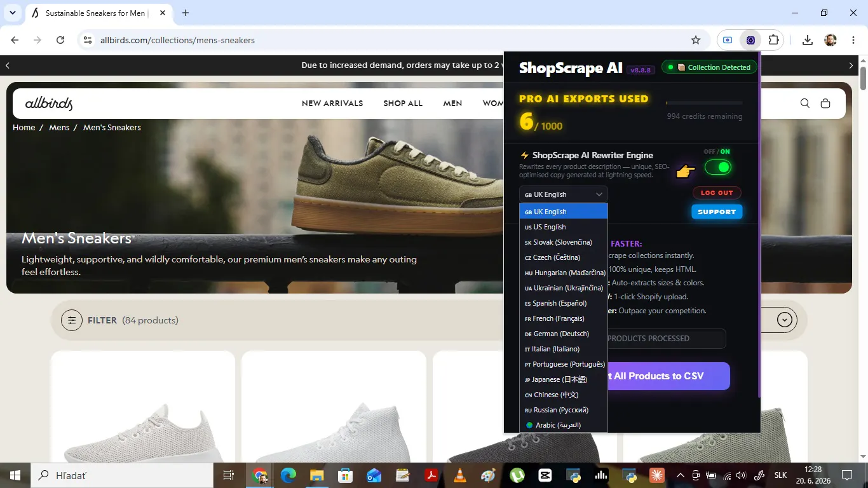Go to the Home breadcrumb
The height and width of the screenshot is (488, 868).
tap(24, 128)
